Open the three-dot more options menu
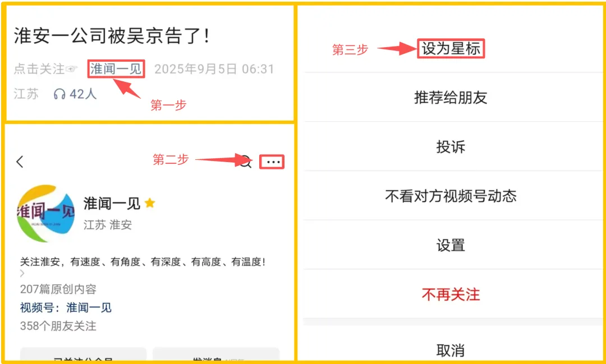Screen dimensions: 606x364 (273, 162)
